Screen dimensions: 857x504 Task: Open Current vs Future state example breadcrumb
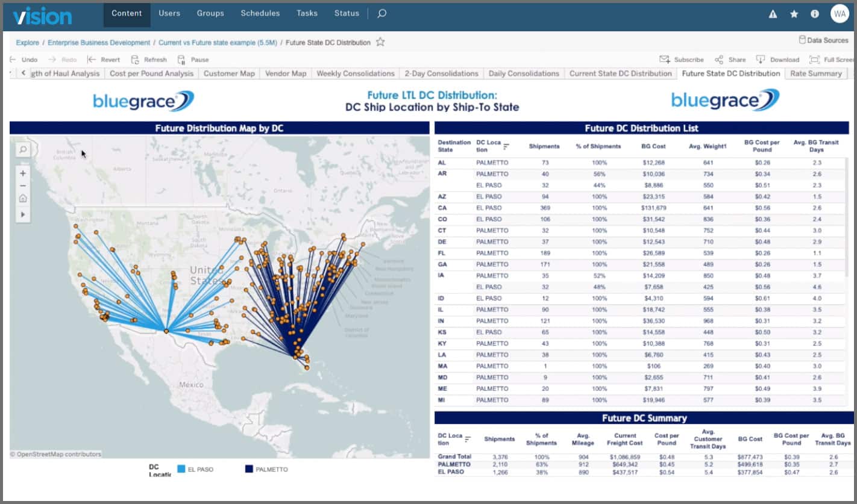(x=218, y=43)
